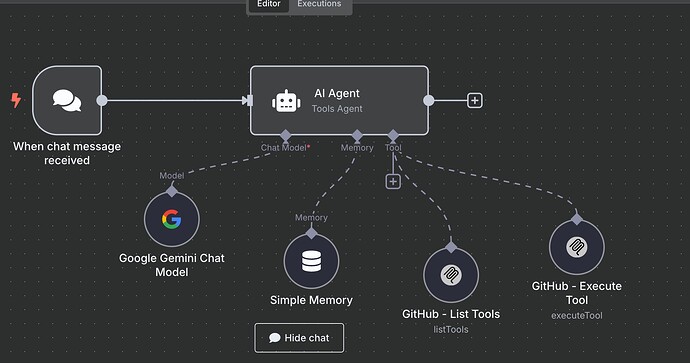Open the GitHub - List Tools node
Image resolution: width=690 pixels, height=363 pixels.
point(451,275)
